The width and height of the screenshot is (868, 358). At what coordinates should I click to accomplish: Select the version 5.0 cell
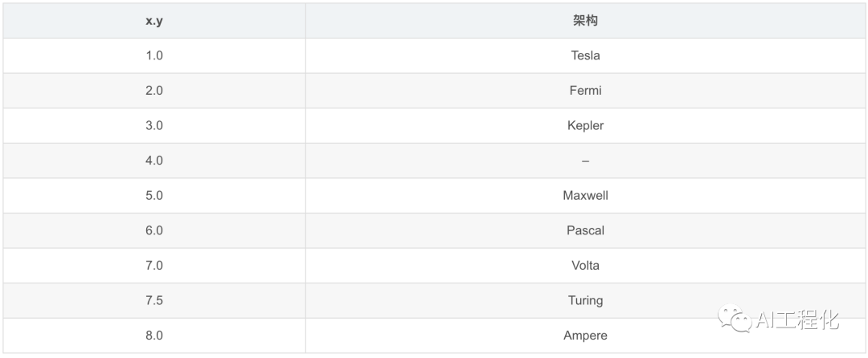154,195
